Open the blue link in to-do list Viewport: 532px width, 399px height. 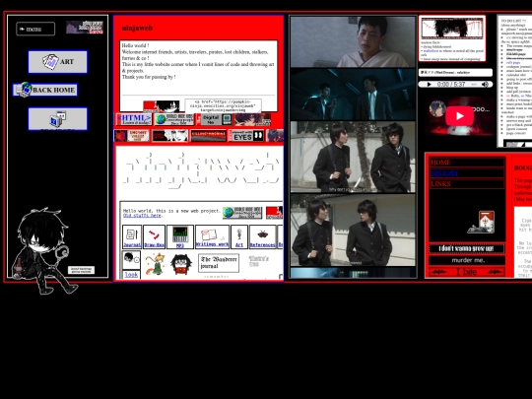tap(513, 62)
